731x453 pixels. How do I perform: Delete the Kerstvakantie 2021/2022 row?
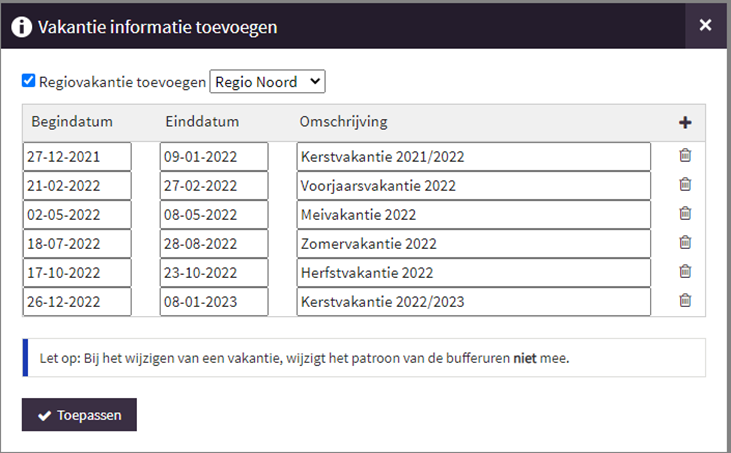(x=685, y=156)
